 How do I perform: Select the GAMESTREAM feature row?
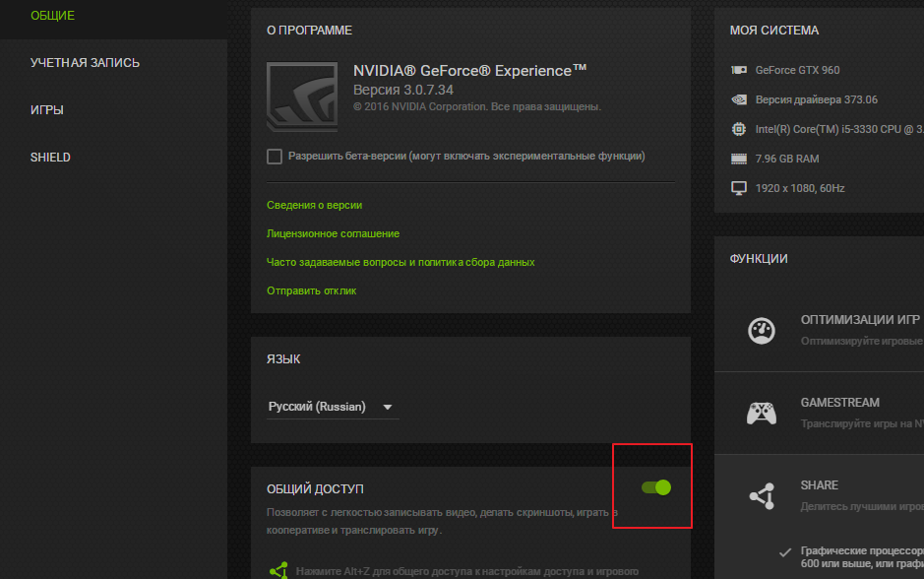(x=819, y=413)
